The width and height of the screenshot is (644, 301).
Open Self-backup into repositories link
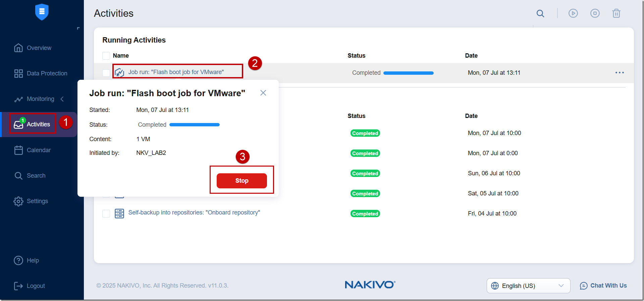tap(194, 213)
